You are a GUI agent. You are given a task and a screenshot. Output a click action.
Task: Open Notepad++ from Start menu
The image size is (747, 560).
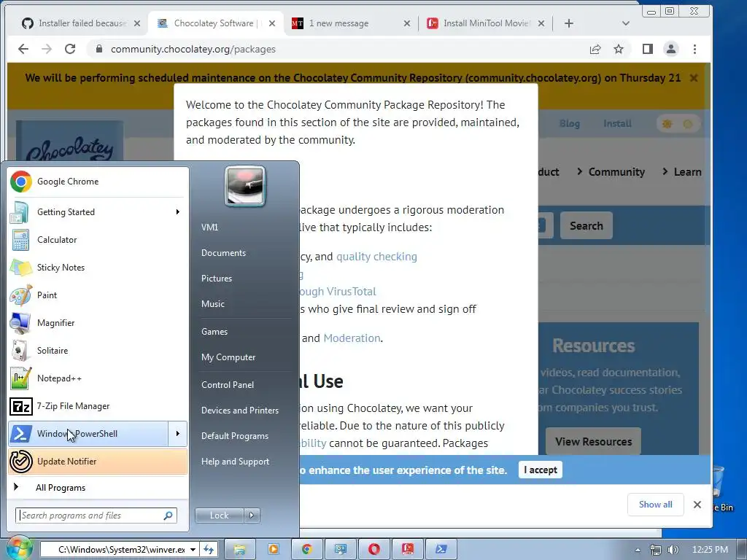(x=98, y=378)
